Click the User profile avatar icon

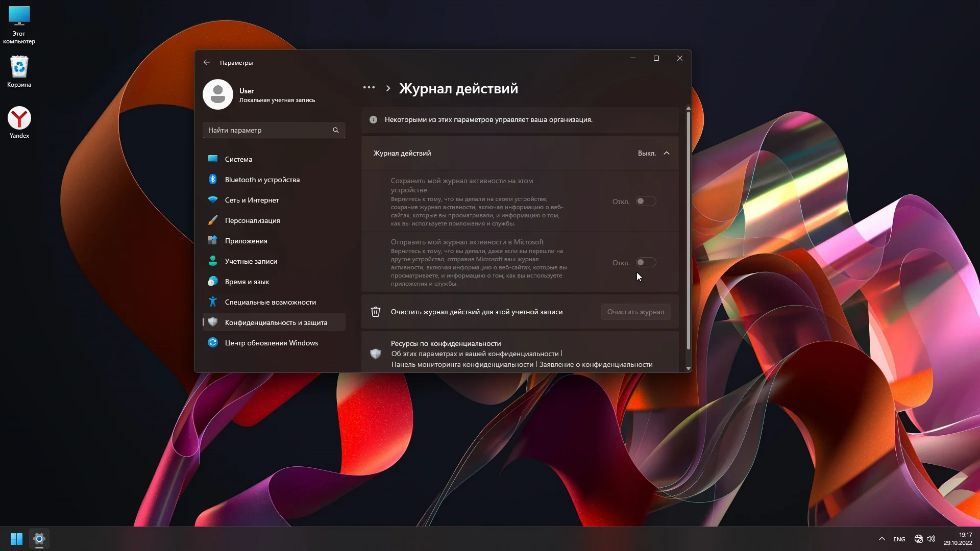coord(218,94)
